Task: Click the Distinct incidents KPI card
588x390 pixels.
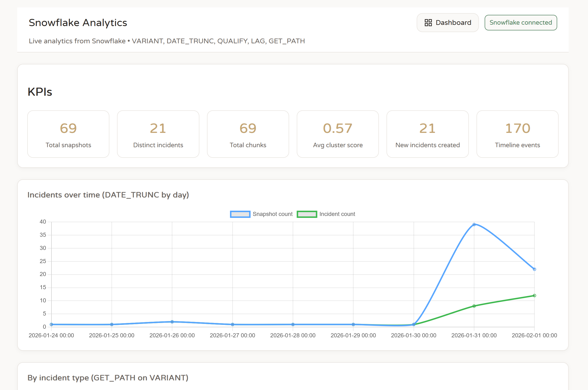Action: 158,134
